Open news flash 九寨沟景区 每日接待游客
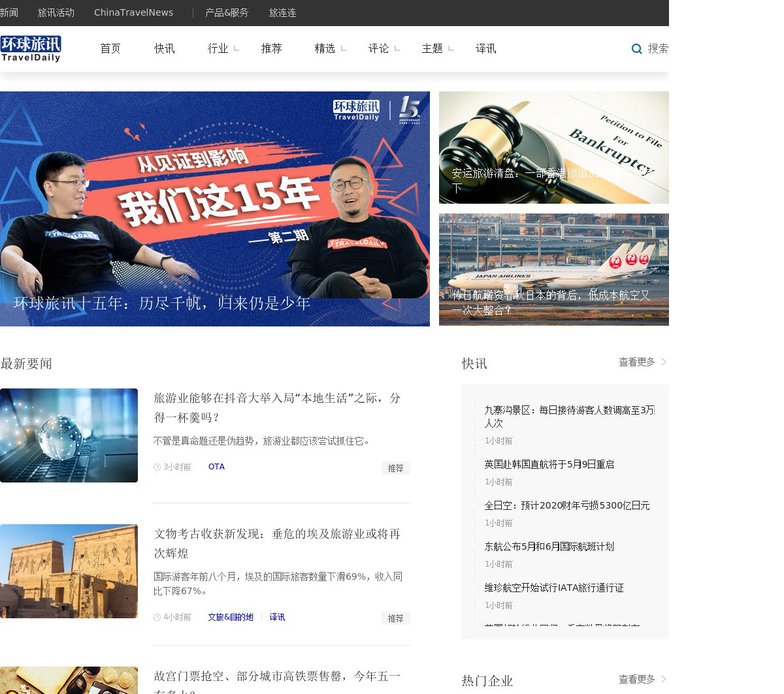 pyautogui.click(x=570, y=417)
